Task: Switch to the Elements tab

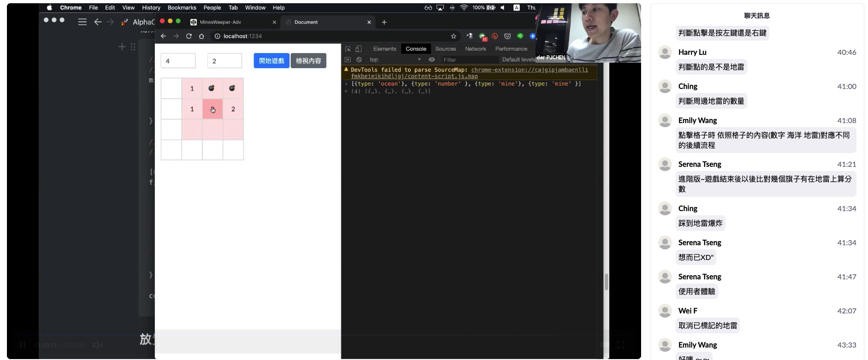Action: [x=385, y=49]
